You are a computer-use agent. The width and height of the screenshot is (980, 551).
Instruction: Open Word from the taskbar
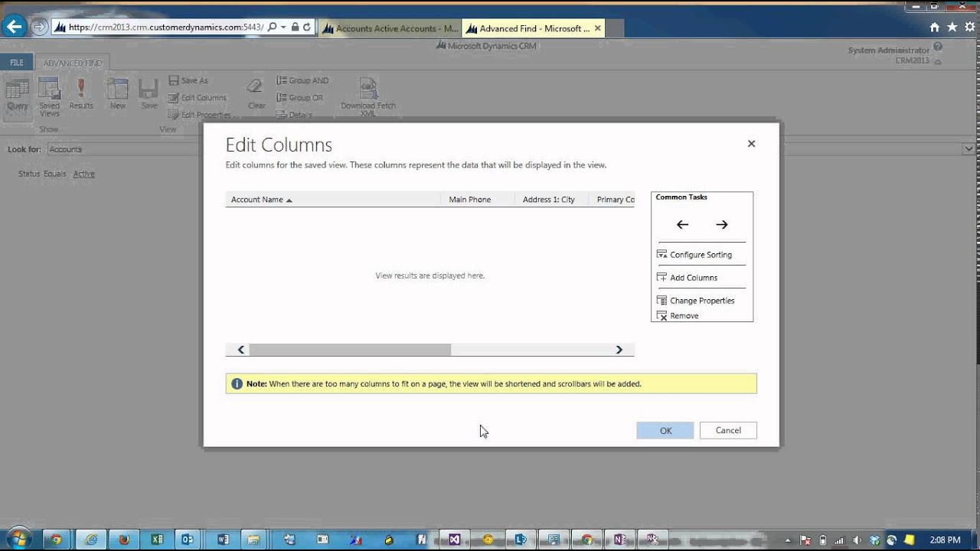[223, 540]
